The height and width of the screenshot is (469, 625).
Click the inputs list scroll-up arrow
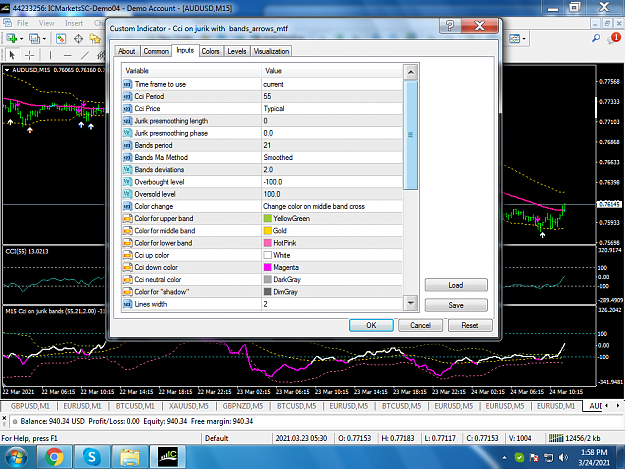point(411,72)
